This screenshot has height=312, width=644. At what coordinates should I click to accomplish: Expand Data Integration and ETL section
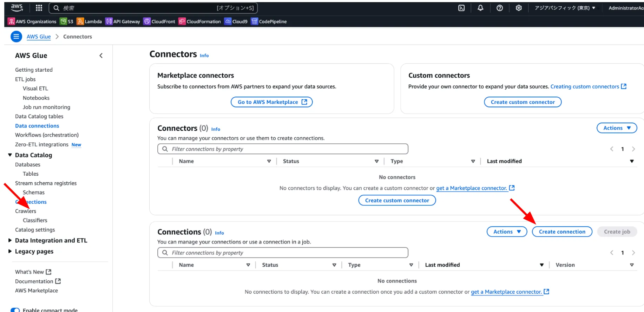tap(10, 240)
